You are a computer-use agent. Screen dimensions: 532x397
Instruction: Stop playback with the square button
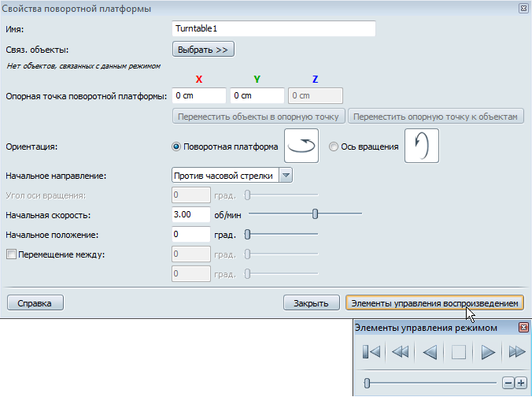pyautogui.click(x=458, y=352)
